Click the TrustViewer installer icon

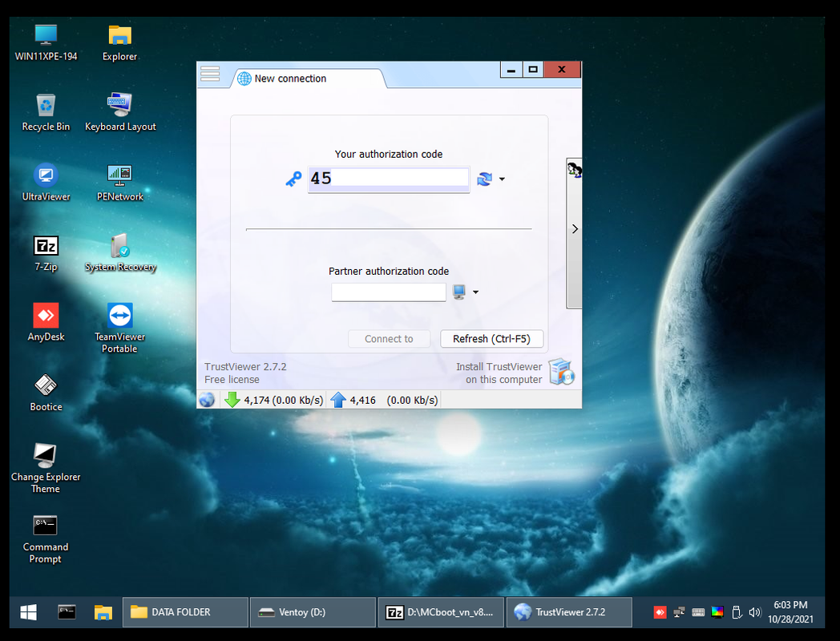click(561, 372)
